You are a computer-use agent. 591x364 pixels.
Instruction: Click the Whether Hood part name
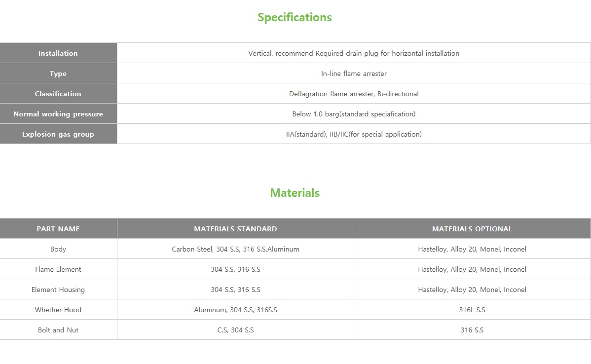pos(58,310)
